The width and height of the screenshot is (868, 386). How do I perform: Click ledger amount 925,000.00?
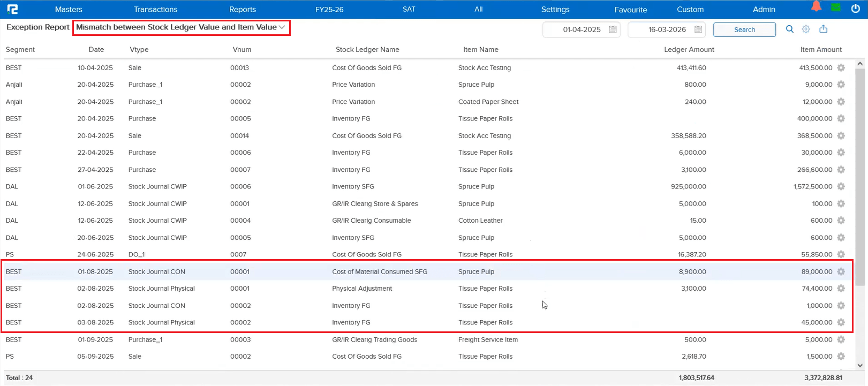click(x=689, y=187)
